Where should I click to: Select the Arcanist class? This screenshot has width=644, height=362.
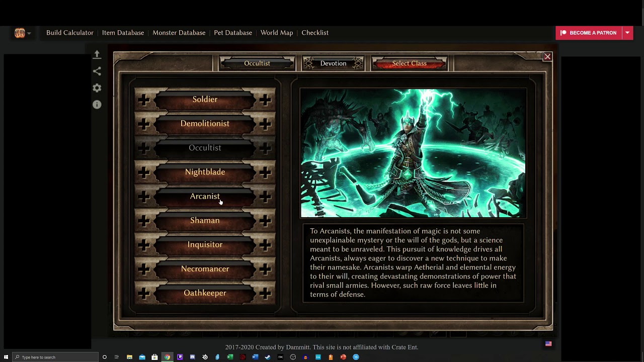click(x=205, y=196)
